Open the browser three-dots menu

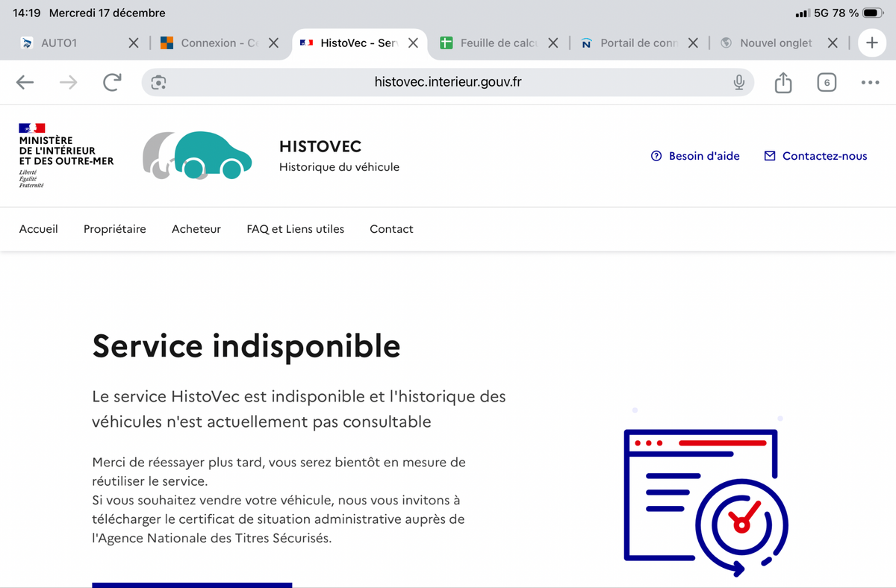(x=870, y=82)
